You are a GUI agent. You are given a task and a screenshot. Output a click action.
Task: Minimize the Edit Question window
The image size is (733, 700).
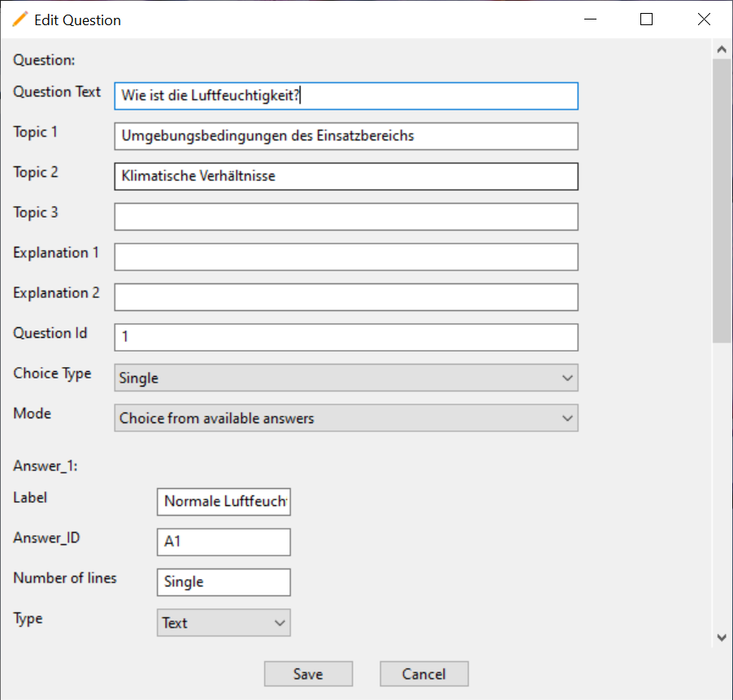[591, 19]
